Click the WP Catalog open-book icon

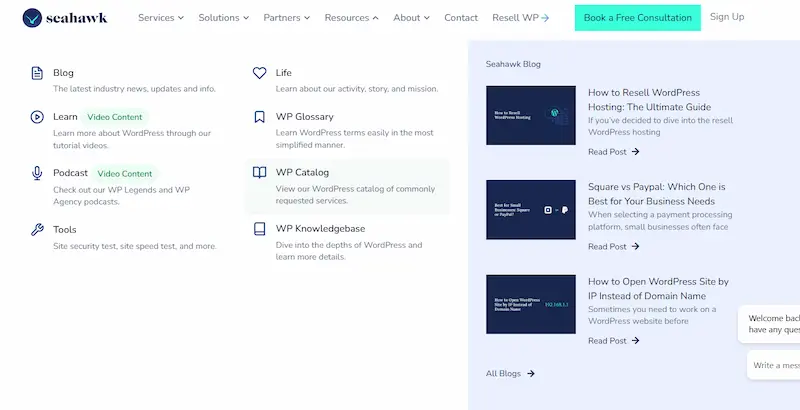(x=260, y=172)
